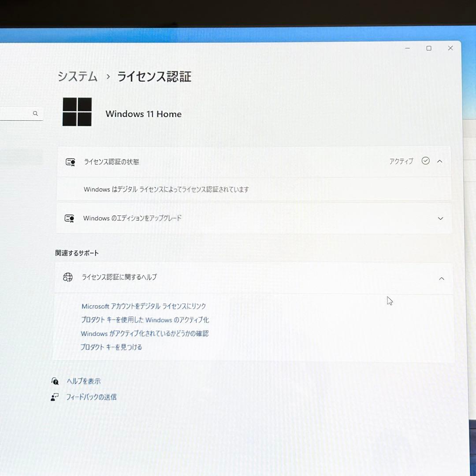Expand the Windowsのエディションをアップグレード section
The height and width of the screenshot is (476, 476).
440,218
